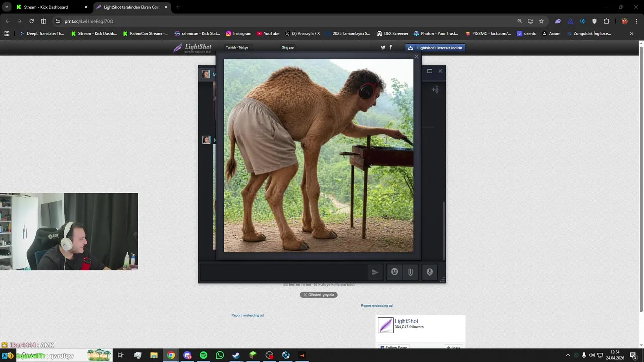Click Lightshot'ı ücretsiz indirin download button

click(x=435, y=48)
